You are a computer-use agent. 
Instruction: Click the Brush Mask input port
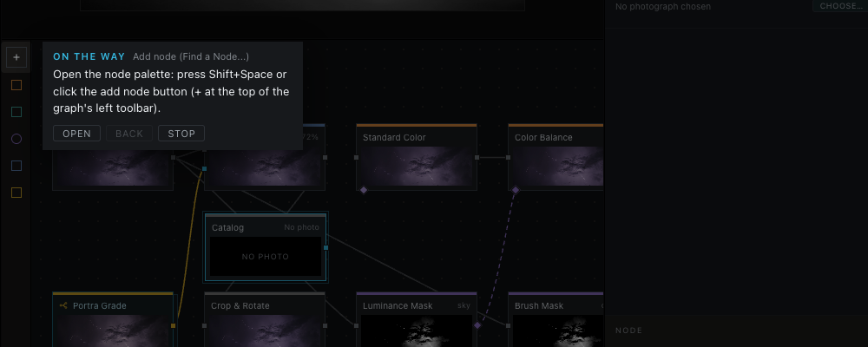click(508, 326)
